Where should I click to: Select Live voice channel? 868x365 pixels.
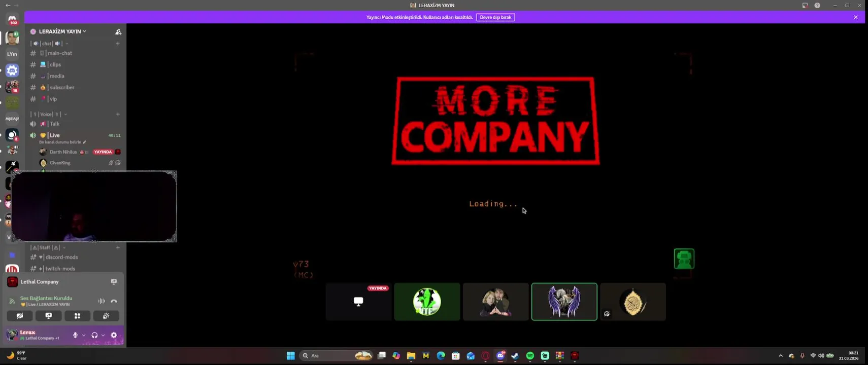pos(76,135)
